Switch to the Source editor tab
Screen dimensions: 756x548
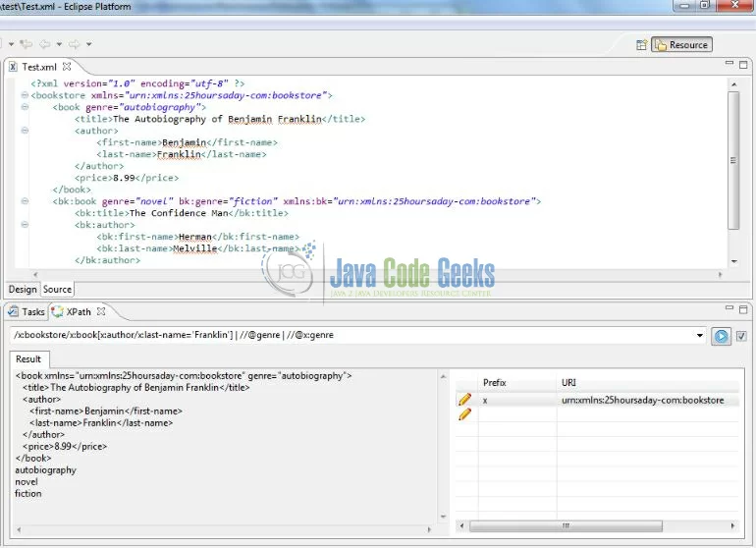[x=57, y=290]
